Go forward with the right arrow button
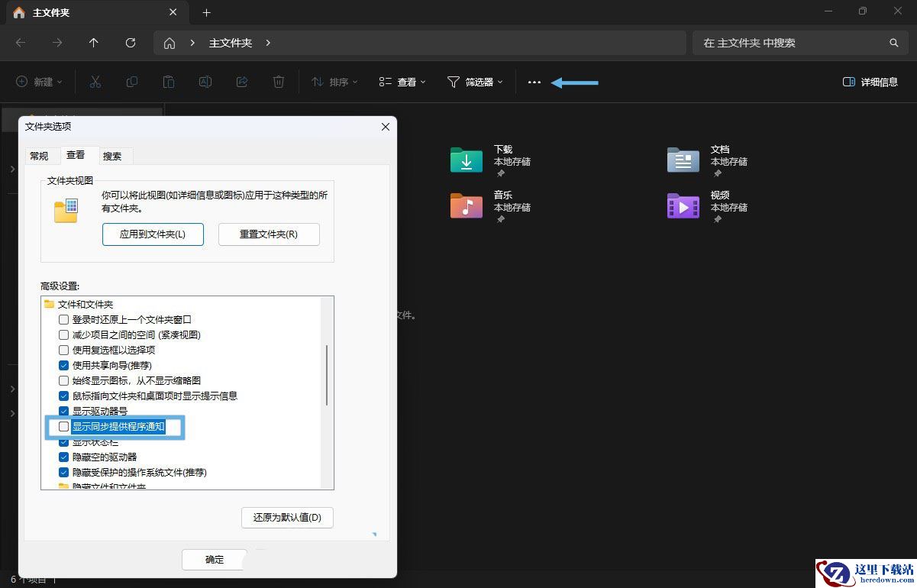This screenshot has height=588, width=917. [x=57, y=43]
